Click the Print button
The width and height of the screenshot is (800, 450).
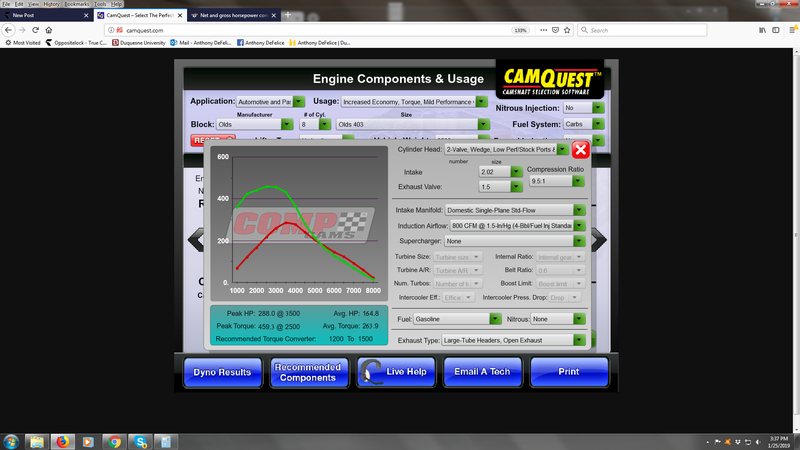pyautogui.click(x=569, y=372)
